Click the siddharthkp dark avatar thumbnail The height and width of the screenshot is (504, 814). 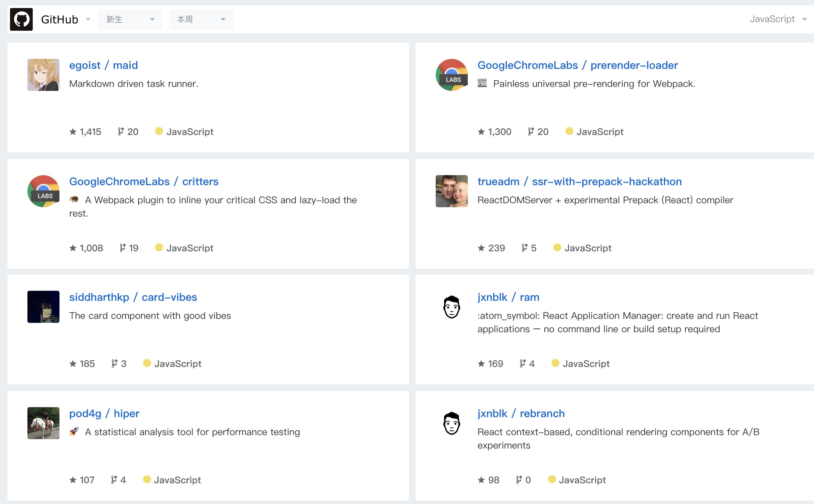click(x=43, y=307)
